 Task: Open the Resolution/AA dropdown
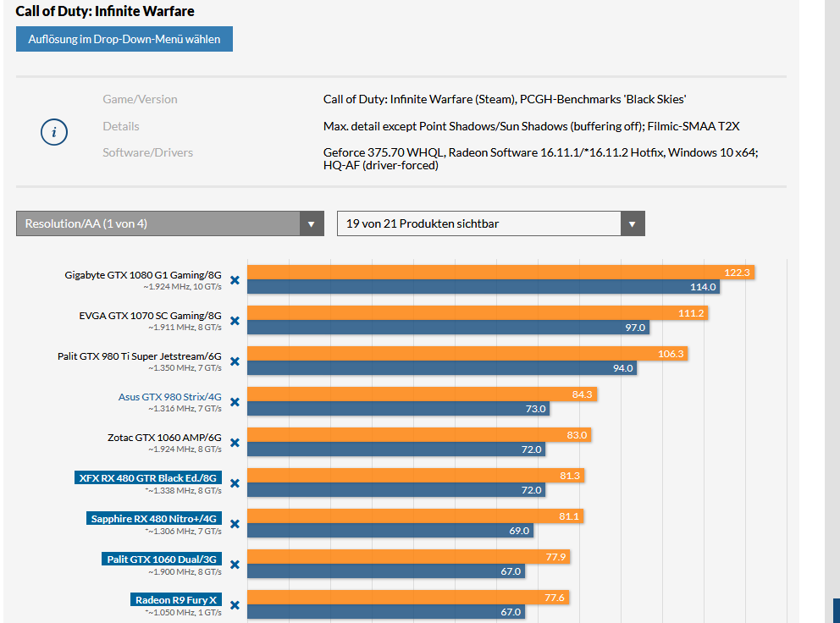[170, 223]
